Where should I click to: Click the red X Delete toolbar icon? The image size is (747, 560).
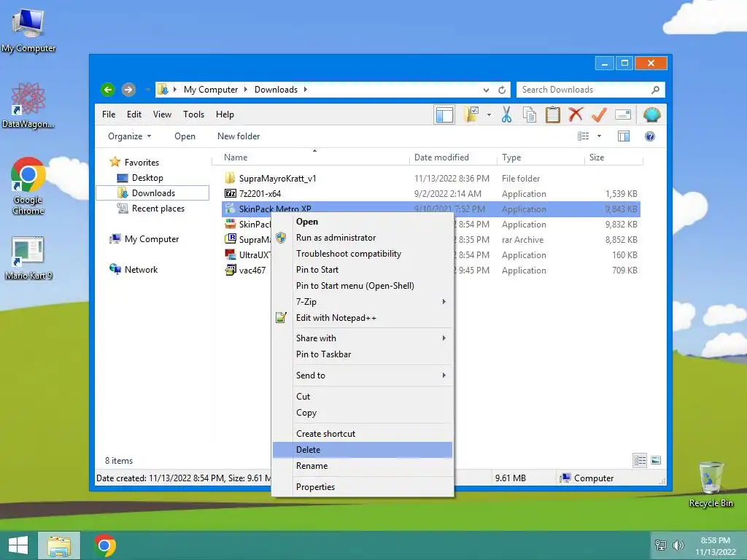coord(576,114)
